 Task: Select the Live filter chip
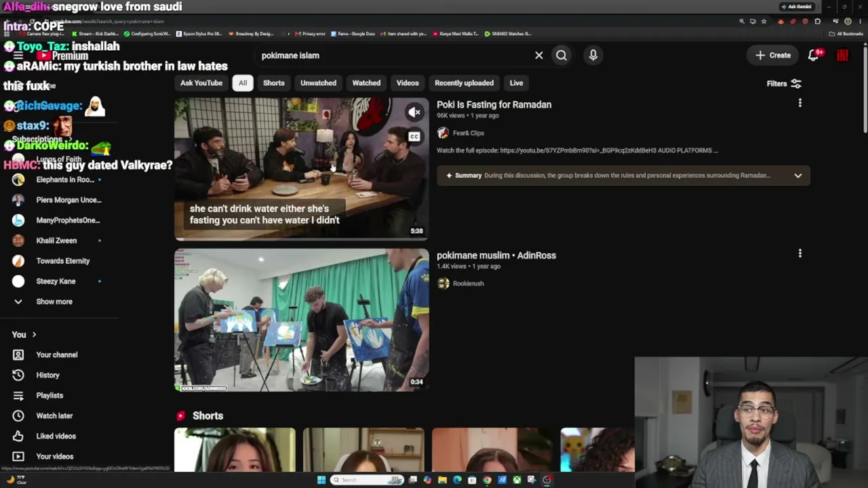point(517,83)
